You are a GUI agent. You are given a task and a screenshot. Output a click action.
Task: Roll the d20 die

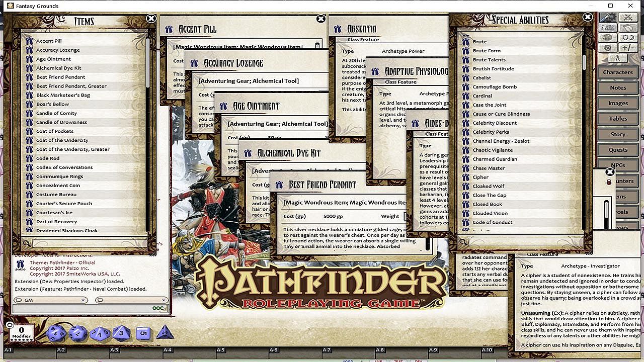click(x=55, y=333)
